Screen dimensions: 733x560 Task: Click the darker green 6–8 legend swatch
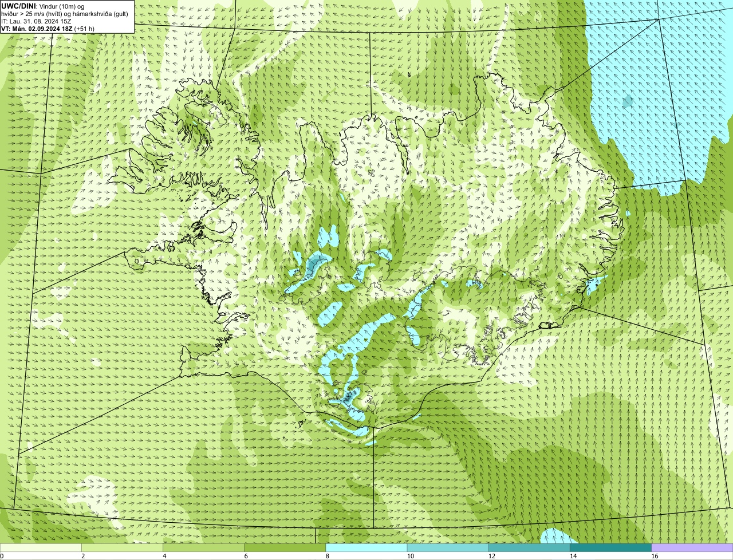pos(285,547)
